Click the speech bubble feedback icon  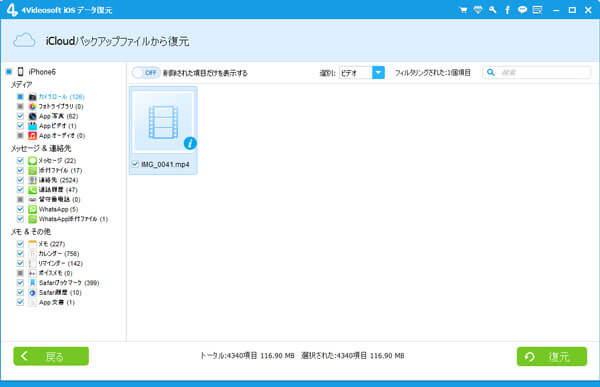(x=522, y=10)
